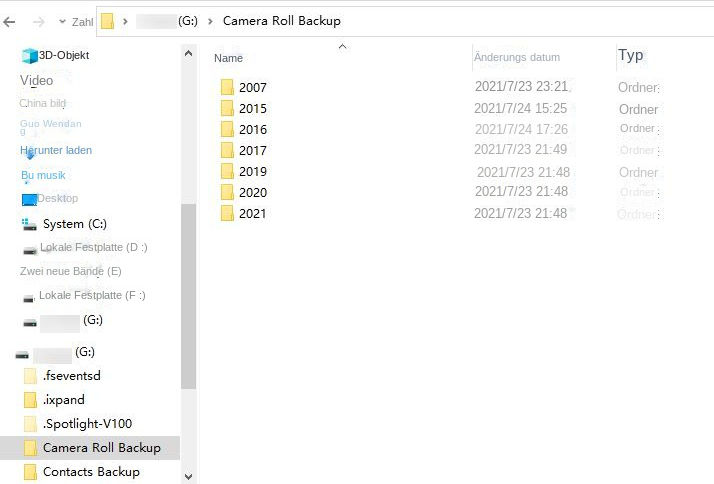Click the date 2021/7/23 23:21

pos(522,86)
